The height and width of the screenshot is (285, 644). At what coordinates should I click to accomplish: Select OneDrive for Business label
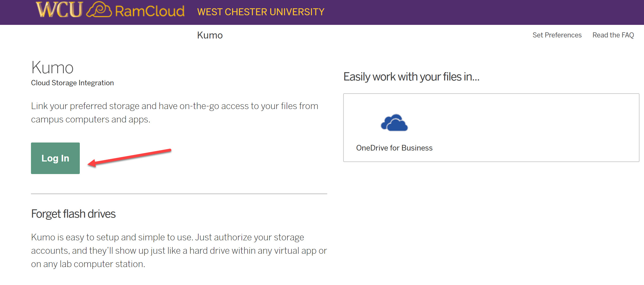[394, 148]
